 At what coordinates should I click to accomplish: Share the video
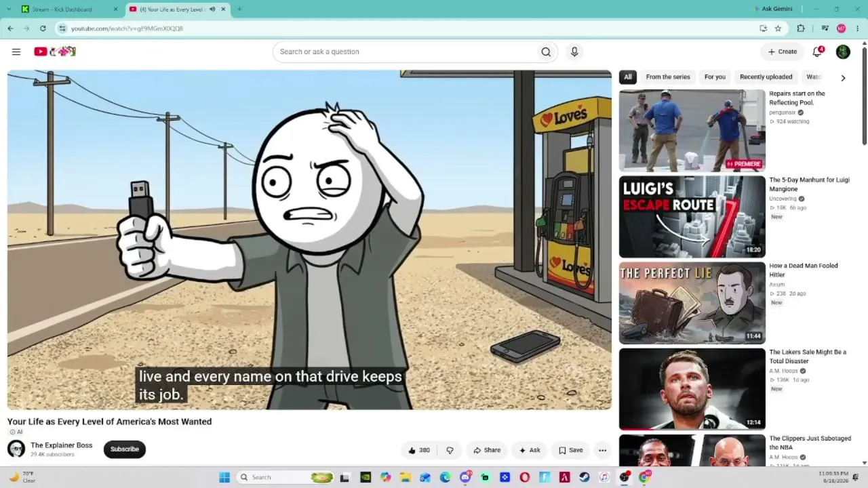(487, 450)
